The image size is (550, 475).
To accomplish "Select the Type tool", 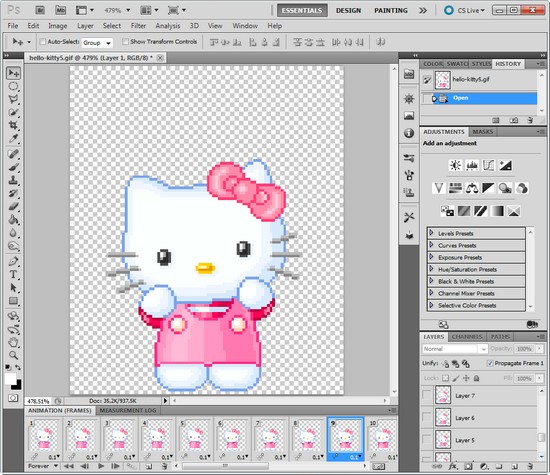I will [x=13, y=274].
